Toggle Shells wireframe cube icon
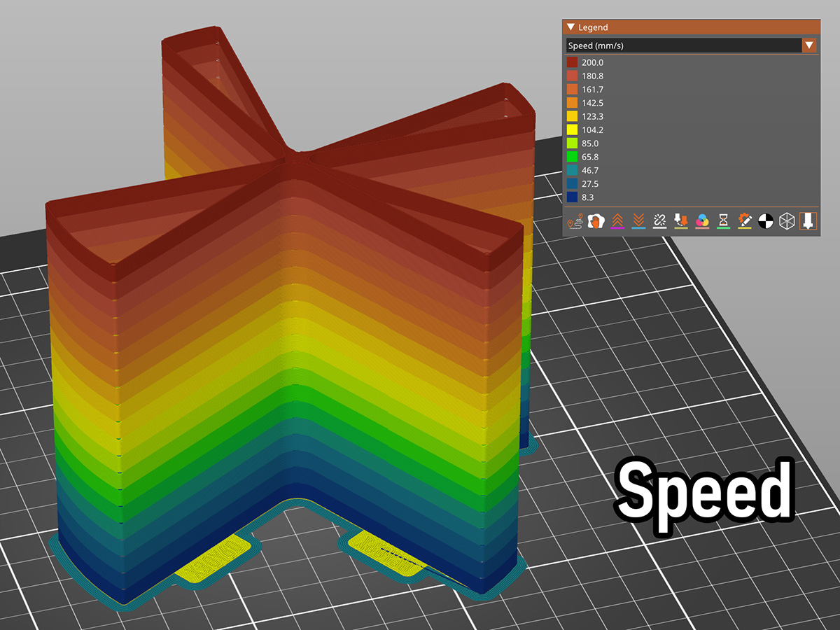 tap(787, 221)
